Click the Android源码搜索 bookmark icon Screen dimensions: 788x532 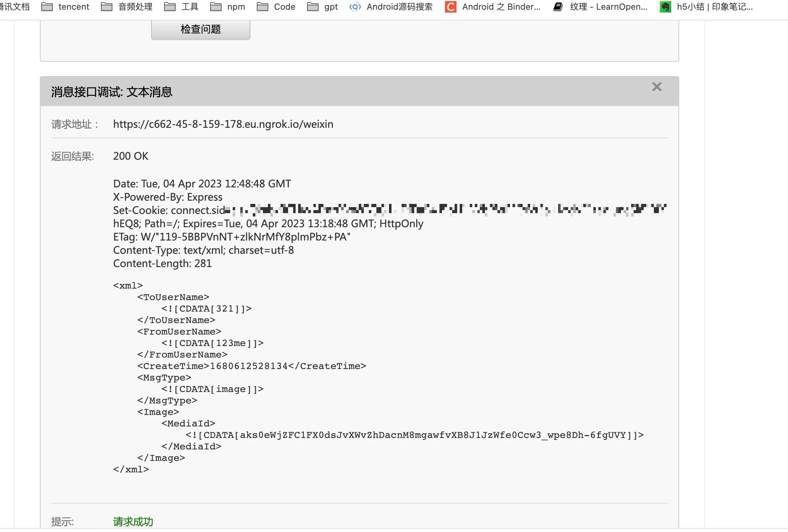pos(355,7)
